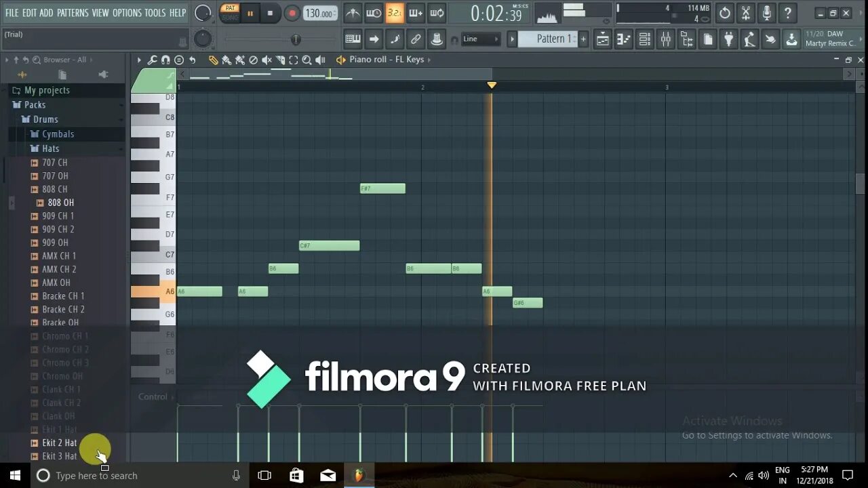Collapse the Packs folder
This screenshot has height=488, width=868.
29,105
